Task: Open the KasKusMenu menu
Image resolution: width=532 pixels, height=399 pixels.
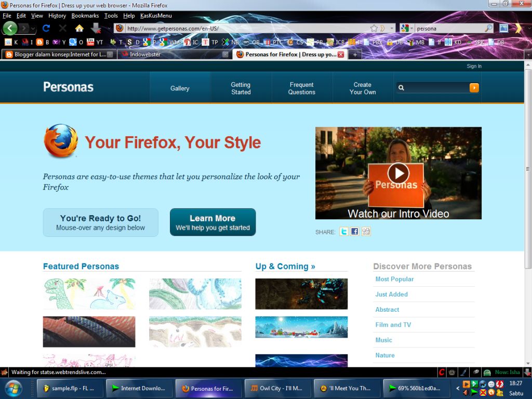Action: click(x=156, y=16)
